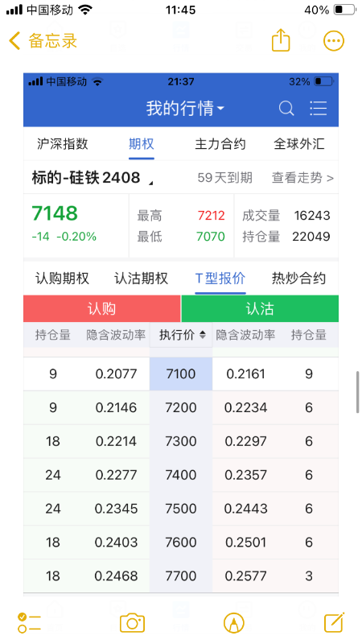Select the 7100 strike price cell
The height and width of the screenshot is (644, 362).
(181, 374)
